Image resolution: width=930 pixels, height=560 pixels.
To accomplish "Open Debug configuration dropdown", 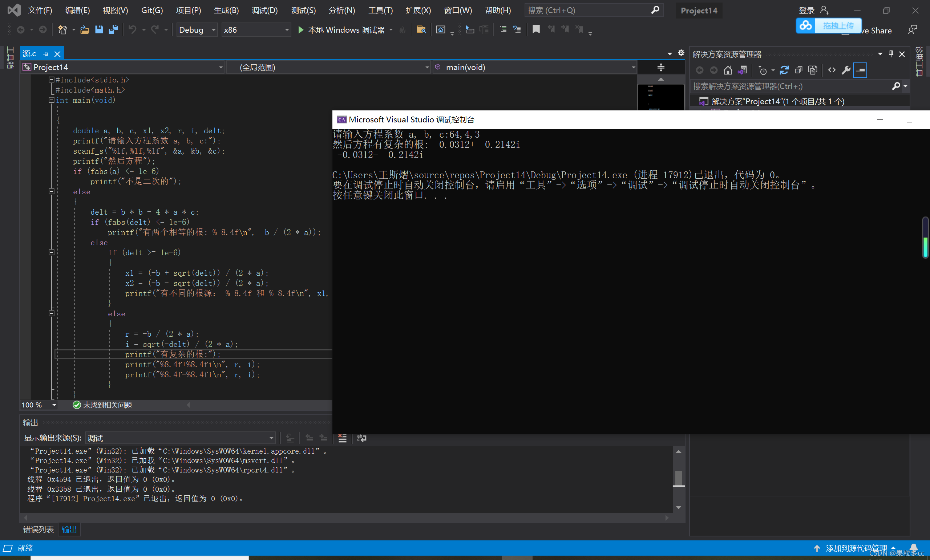I will (197, 30).
